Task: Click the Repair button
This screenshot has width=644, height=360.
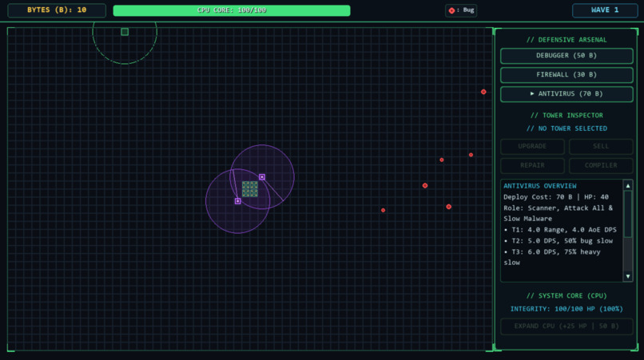Action: coord(532,165)
